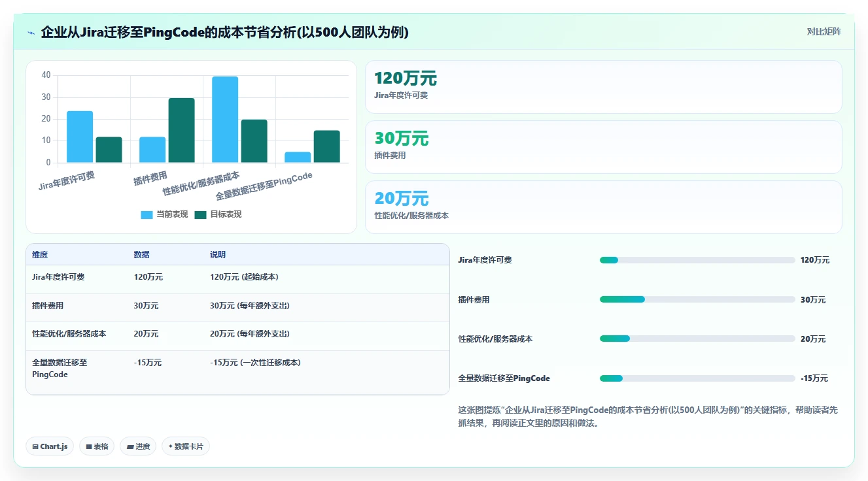Open the 20万元 性能优化/服务器成本 data card
This screenshot has width=868, height=481.
pyautogui.click(x=603, y=207)
